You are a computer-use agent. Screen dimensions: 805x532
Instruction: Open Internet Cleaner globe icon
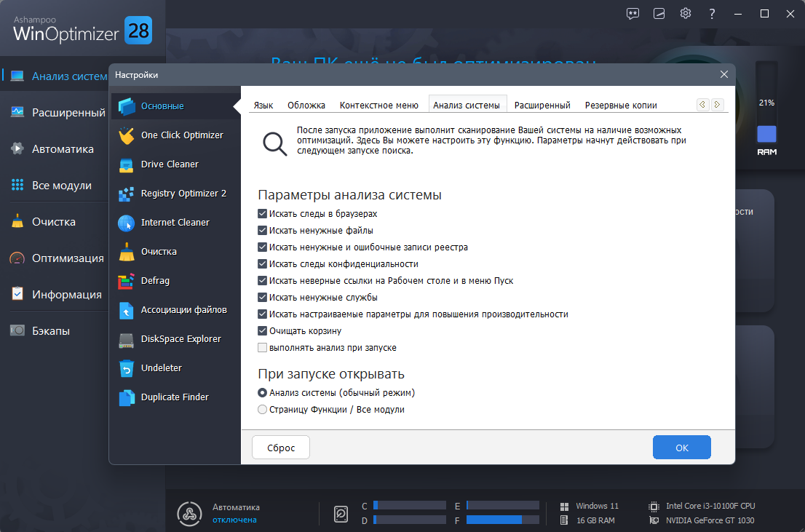127,223
